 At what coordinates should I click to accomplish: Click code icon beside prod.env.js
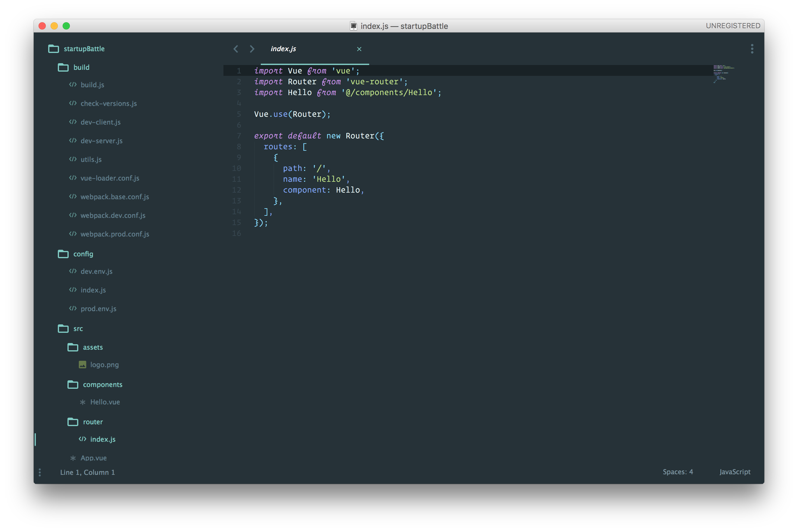pos(73,308)
